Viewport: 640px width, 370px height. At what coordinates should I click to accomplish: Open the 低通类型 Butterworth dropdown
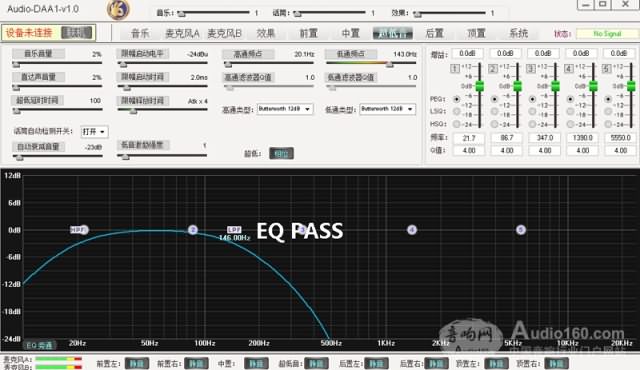(387, 109)
